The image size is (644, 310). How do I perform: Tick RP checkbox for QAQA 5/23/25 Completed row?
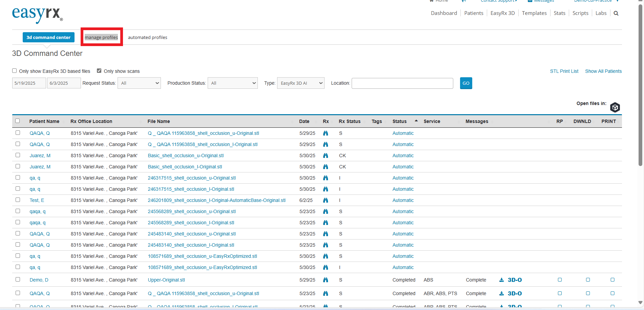click(x=560, y=293)
